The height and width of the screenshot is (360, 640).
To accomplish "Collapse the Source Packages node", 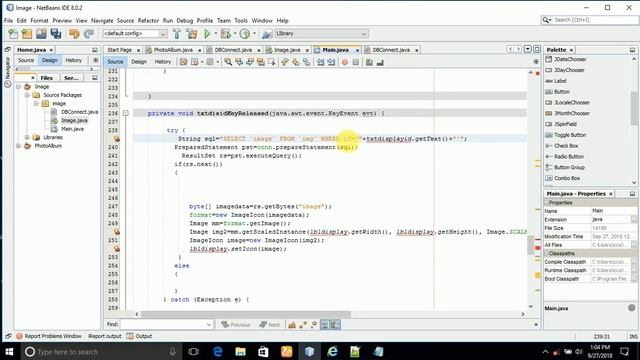I will (x=27, y=95).
